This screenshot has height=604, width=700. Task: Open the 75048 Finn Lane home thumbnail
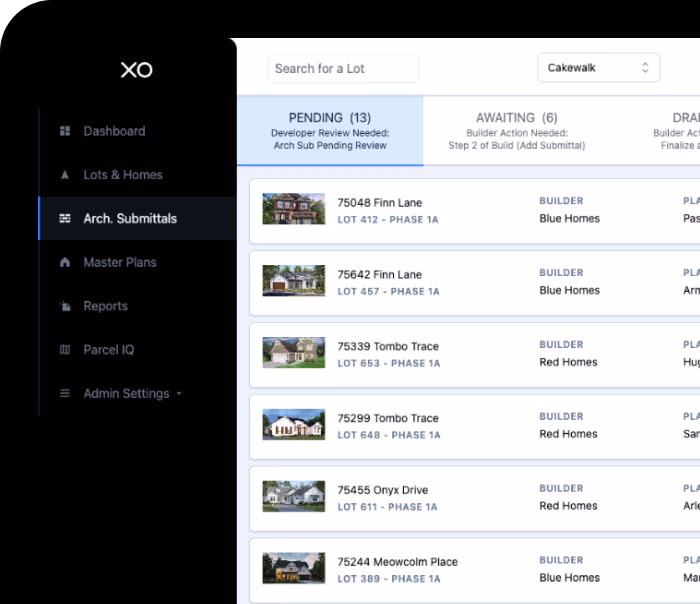click(x=294, y=208)
